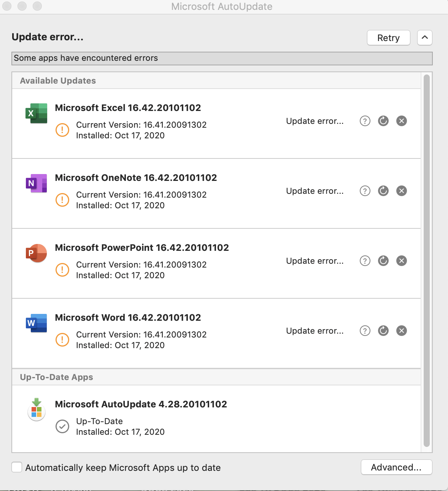Cancel the Microsoft PowerPoint update
The width and height of the screenshot is (448, 491).
402,261
